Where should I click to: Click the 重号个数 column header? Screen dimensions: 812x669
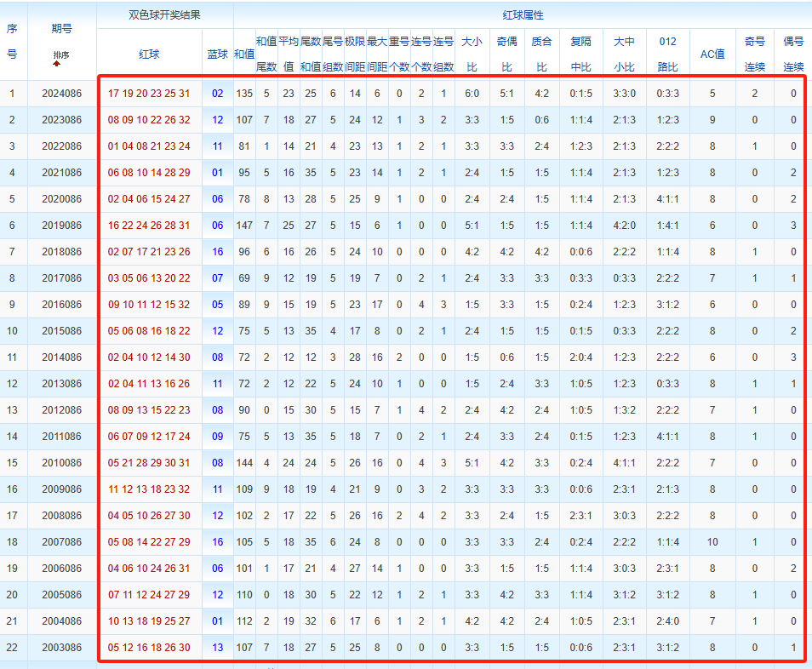pyautogui.click(x=399, y=54)
